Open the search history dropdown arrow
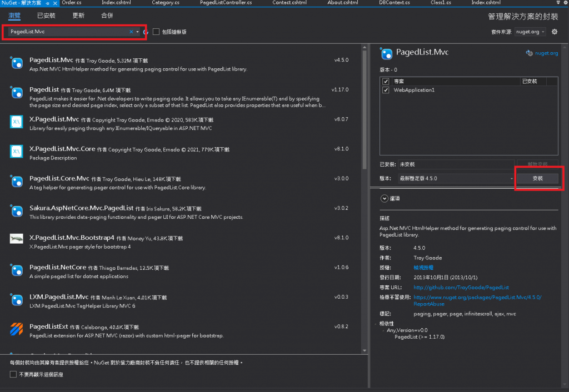The image size is (569, 392). 138,32
